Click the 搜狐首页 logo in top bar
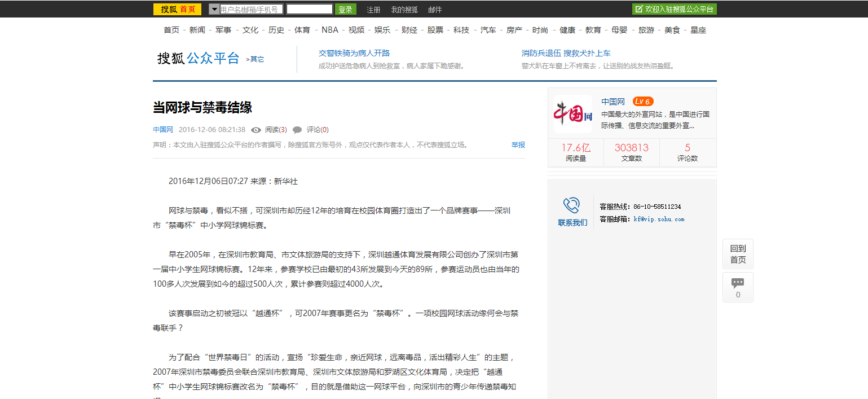Viewport: 868px width, 399px height. (177, 9)
